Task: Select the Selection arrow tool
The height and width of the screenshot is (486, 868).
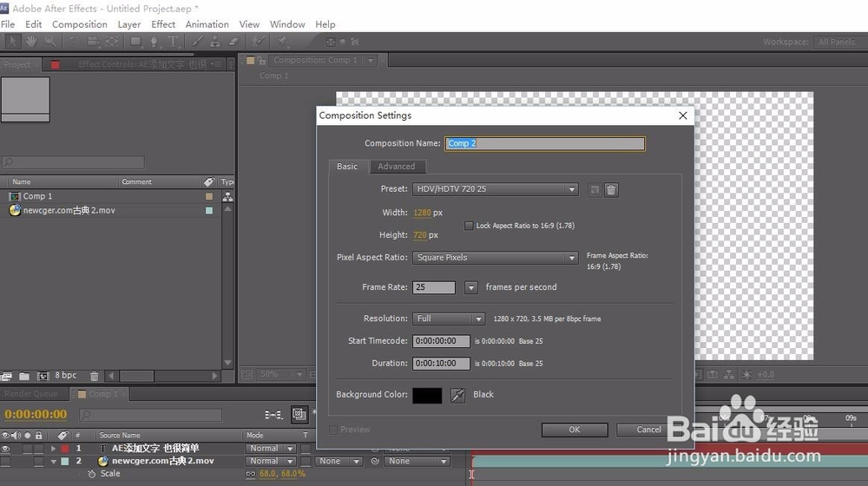Action: (13, 41)
